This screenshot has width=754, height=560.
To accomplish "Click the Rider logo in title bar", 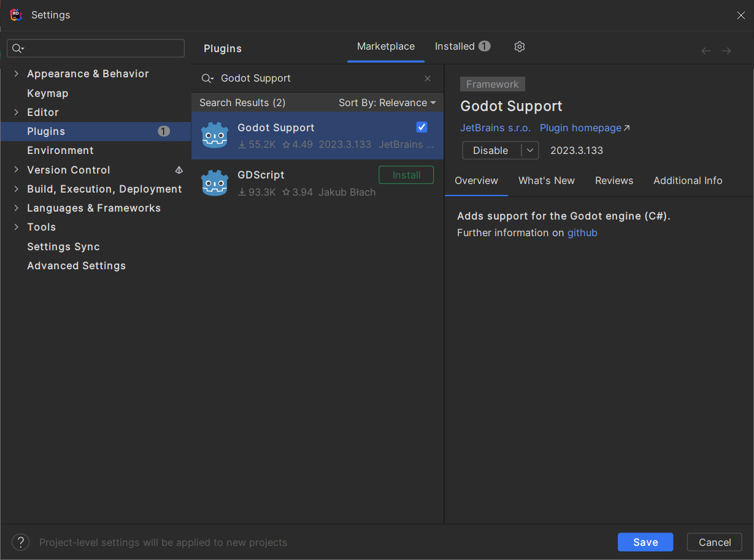I will [x=16, y=15].
